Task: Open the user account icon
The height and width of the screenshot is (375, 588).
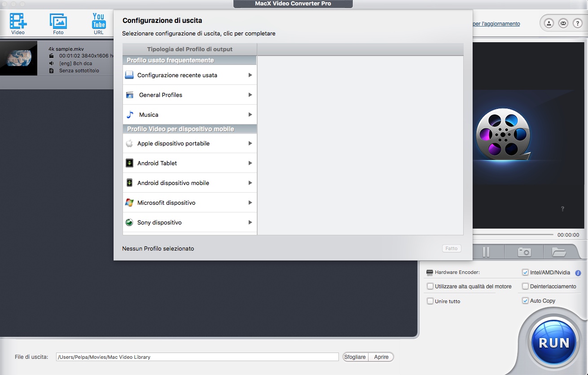Action: point(549,23)
